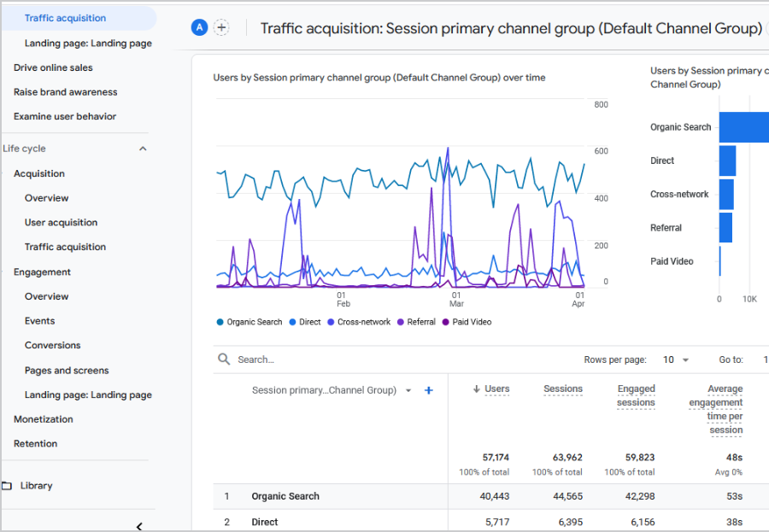Sort table by Sessions column header
769x532 pixels.
563,389
